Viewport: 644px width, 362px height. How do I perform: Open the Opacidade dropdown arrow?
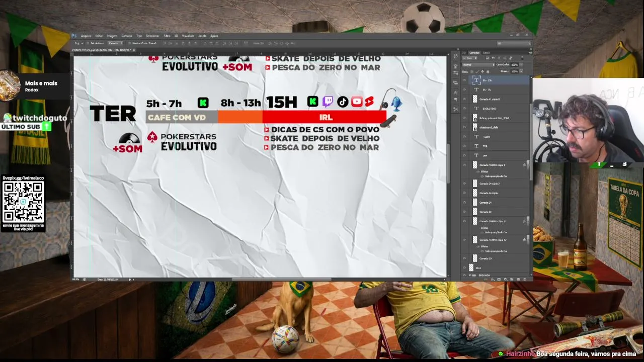coord(521,65)
